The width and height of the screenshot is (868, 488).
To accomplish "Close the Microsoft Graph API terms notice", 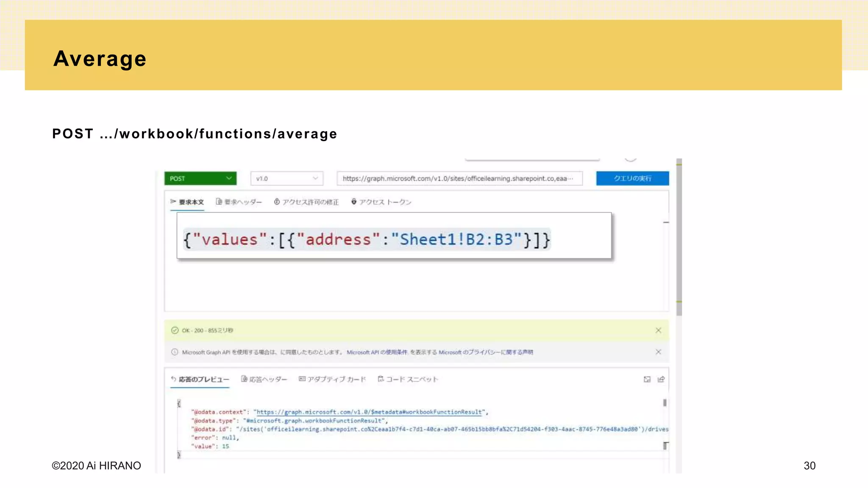I will pos(658,352).
